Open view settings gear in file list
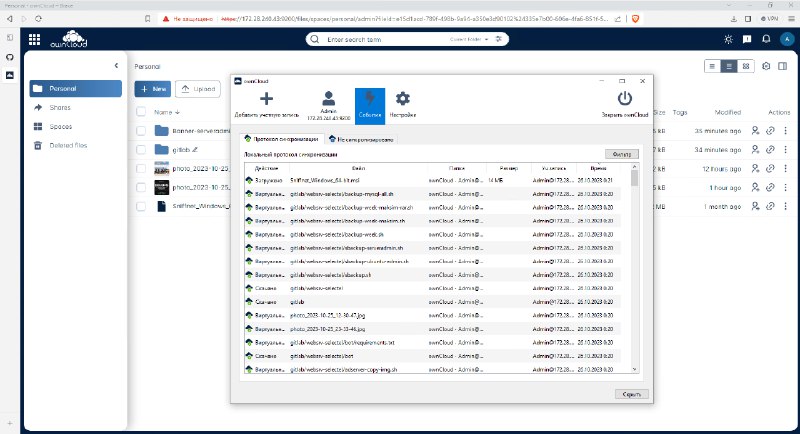The height and width of the screenshot is (434, 800). (766, 66)
